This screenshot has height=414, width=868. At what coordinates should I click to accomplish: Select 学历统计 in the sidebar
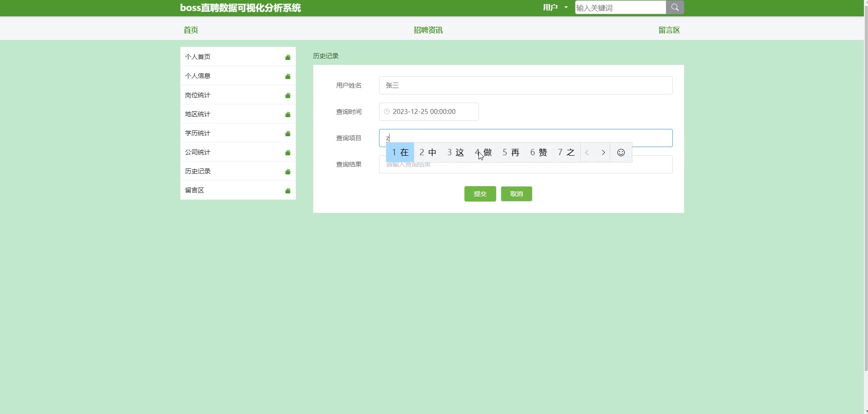pos(238,133)
